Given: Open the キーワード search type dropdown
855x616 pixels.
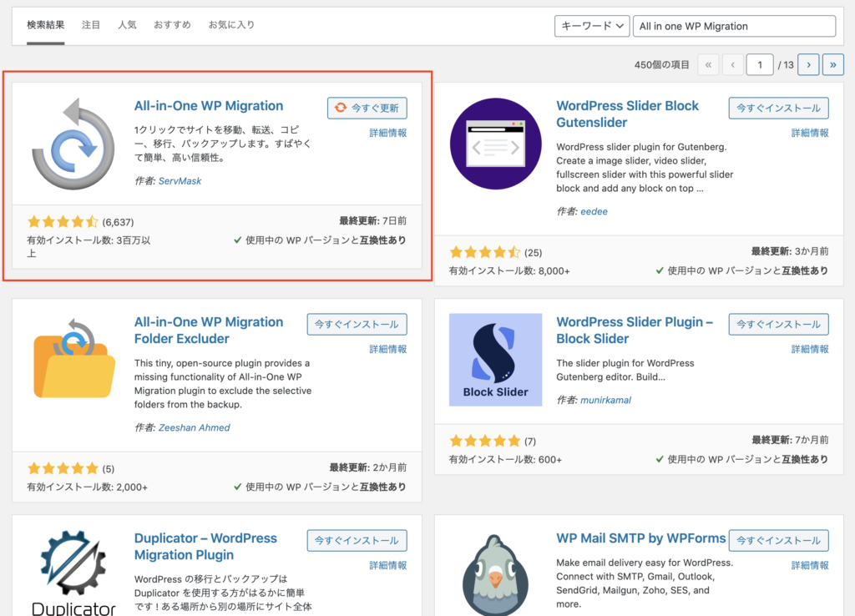Looking at the screenshot, I should click(x=592, y=26).
